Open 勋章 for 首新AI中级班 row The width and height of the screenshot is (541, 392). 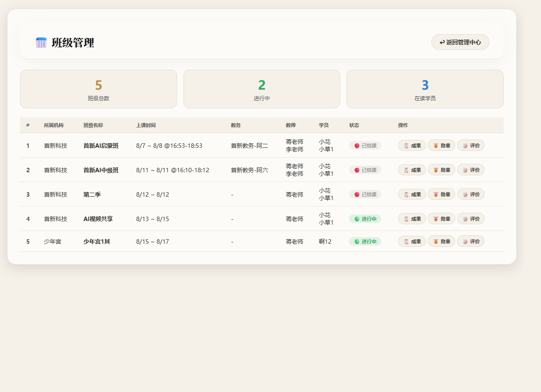pos(442,170)
